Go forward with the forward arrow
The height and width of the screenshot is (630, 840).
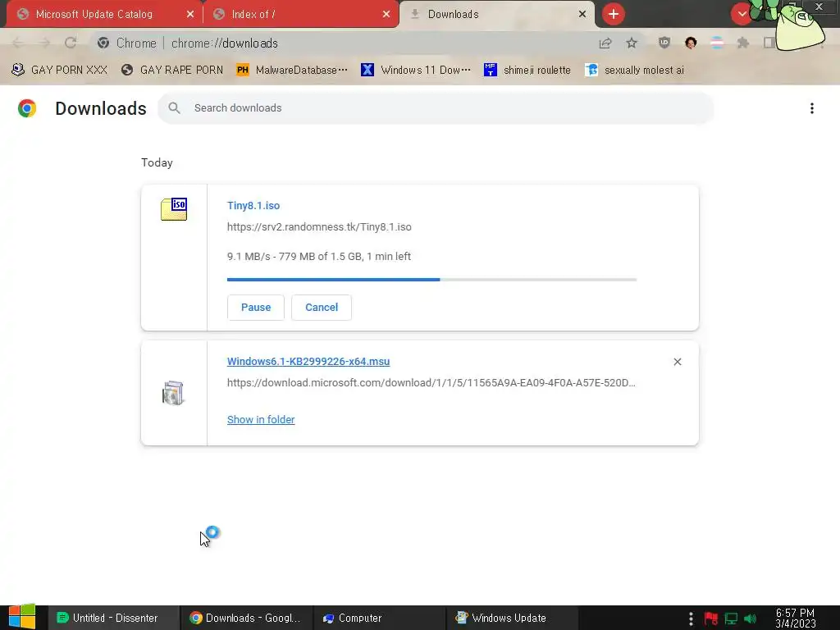click(44, 43)
